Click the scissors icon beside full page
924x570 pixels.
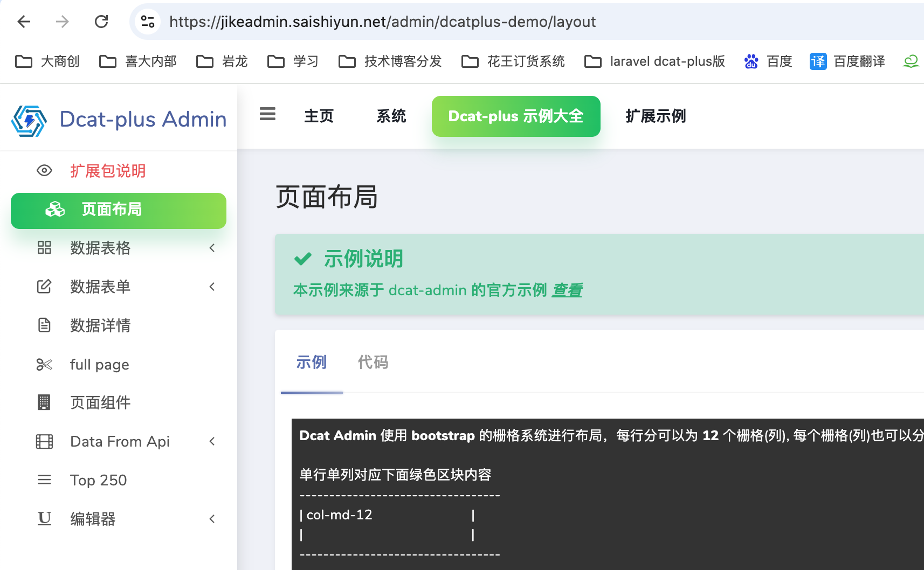tap(44, 365)
